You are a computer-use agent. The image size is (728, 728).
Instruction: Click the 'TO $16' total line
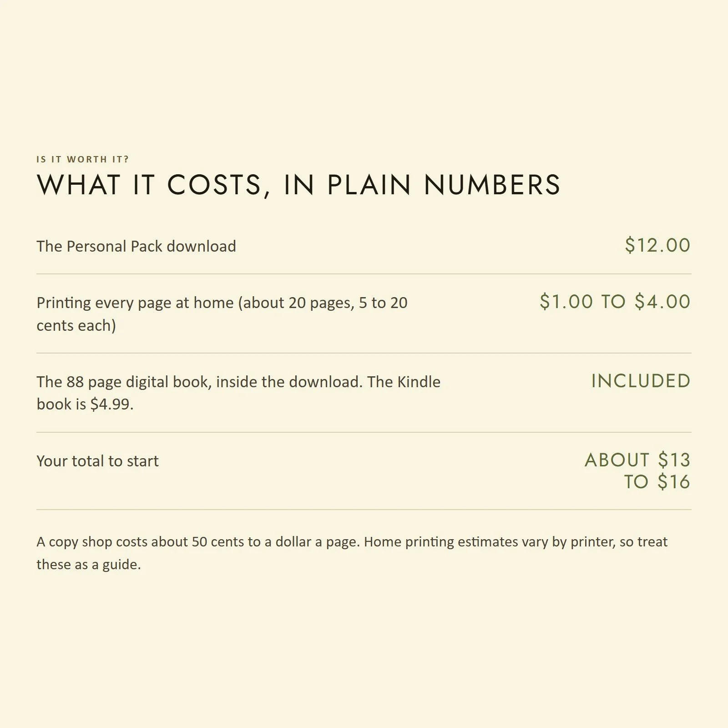(657, 482)
